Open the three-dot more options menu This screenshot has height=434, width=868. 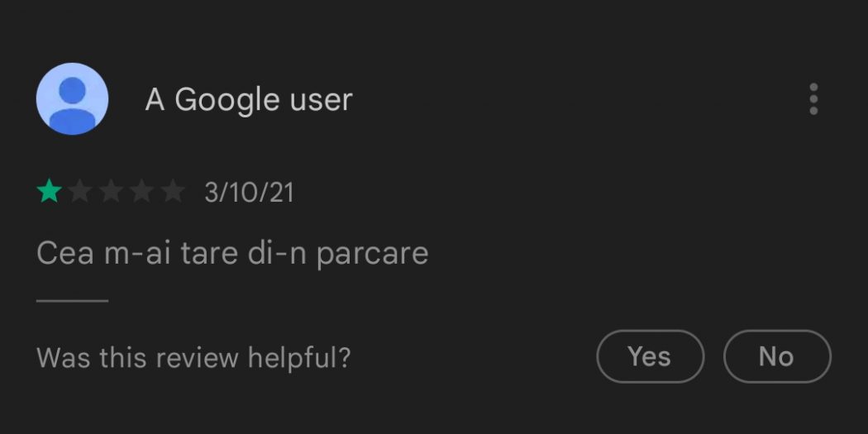point(813,99)
